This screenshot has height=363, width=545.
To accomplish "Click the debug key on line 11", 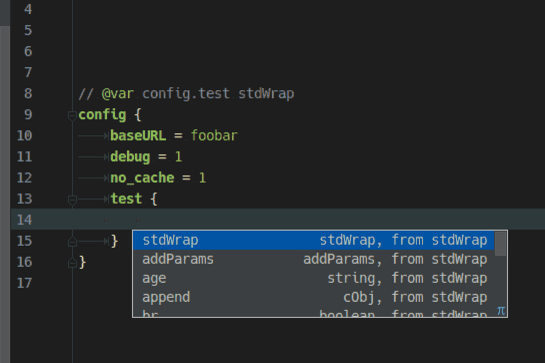I will pos(130,157).
